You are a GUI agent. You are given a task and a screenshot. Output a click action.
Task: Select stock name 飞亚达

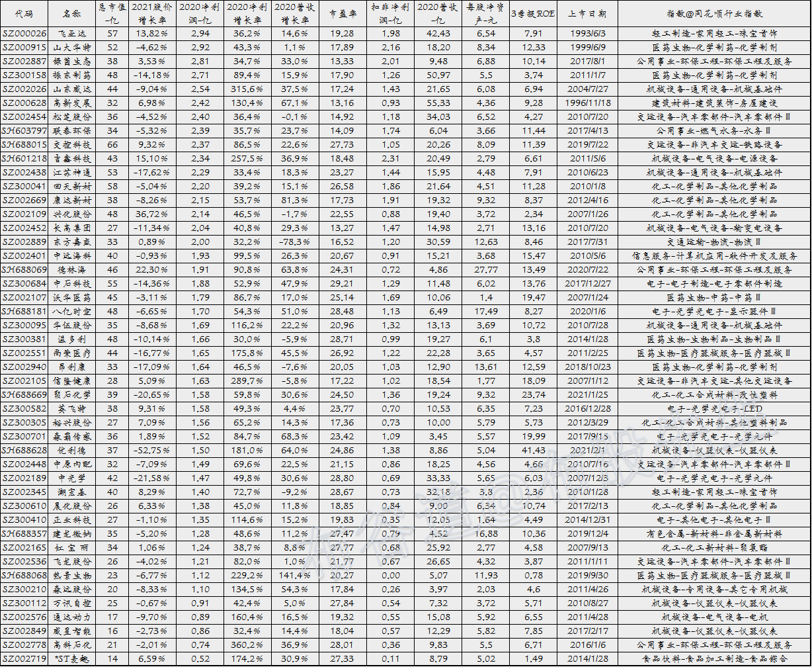tap(72, 33)
